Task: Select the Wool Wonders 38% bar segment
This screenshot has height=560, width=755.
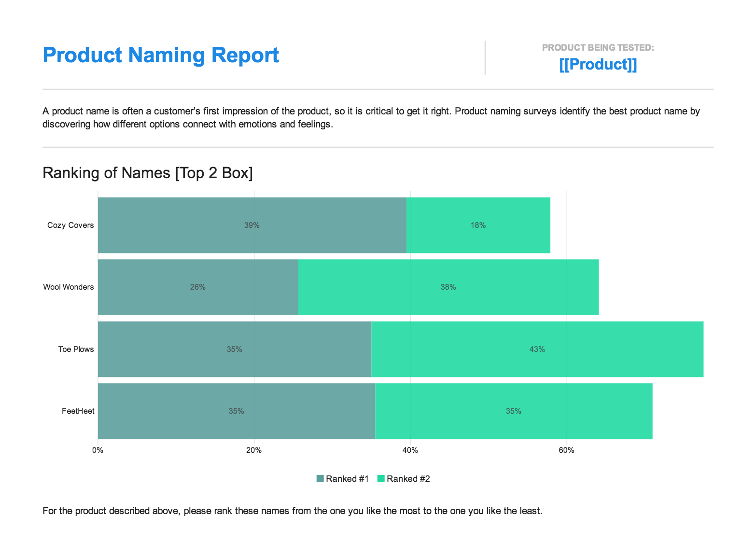Action: pyautogui.click(x=448, y=287)
